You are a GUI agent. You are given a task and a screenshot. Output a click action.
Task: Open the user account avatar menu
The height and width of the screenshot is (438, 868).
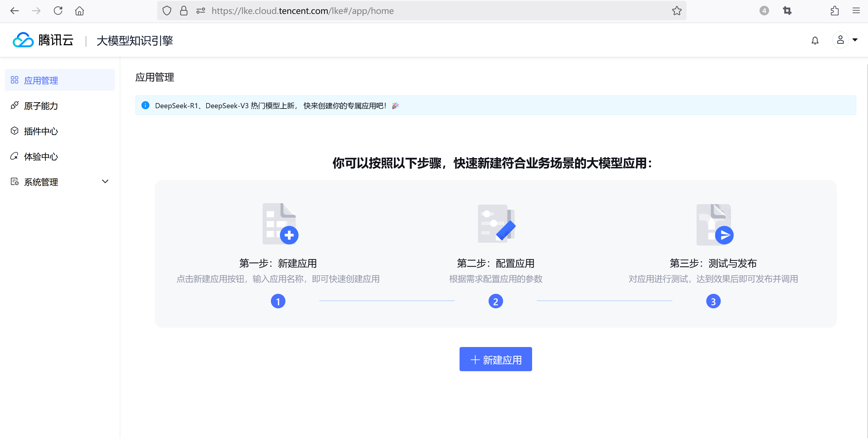point(840,40)
